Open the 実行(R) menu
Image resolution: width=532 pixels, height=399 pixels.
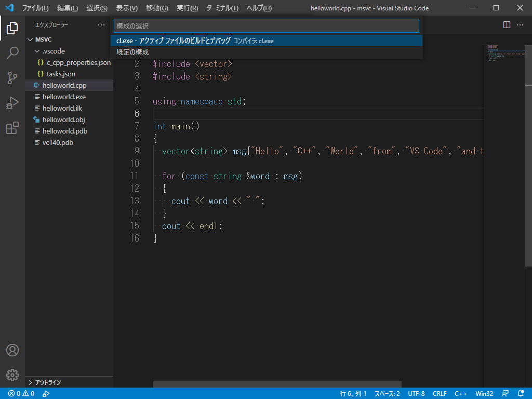187,8
